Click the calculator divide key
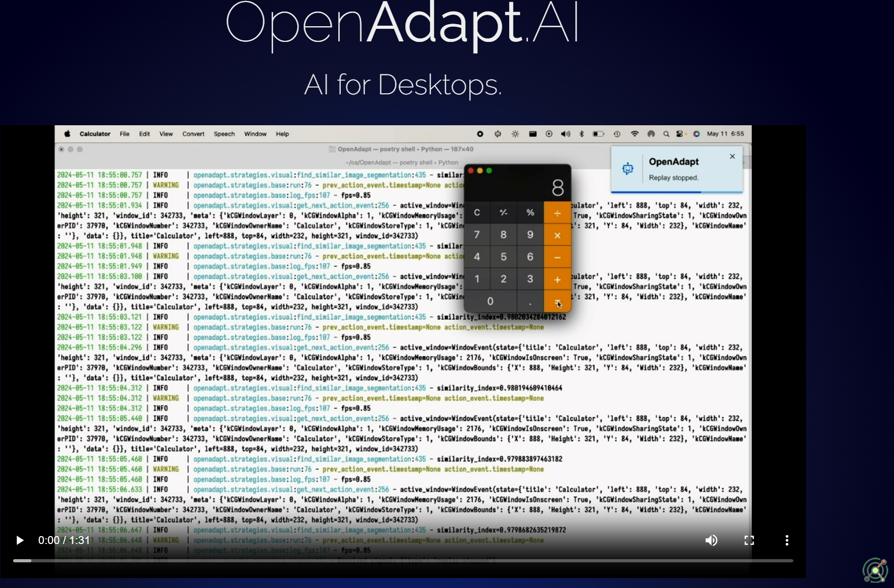This screenshot has height=588, width=894. point(557,213)
